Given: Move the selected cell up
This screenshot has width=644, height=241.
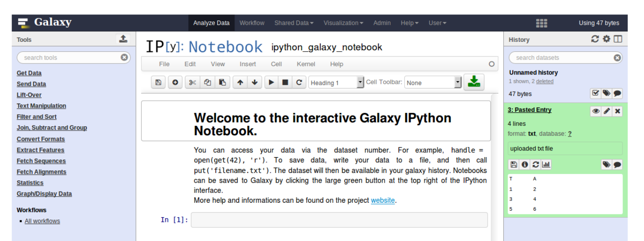Looking at the screenshot, I should click(240, 83).
